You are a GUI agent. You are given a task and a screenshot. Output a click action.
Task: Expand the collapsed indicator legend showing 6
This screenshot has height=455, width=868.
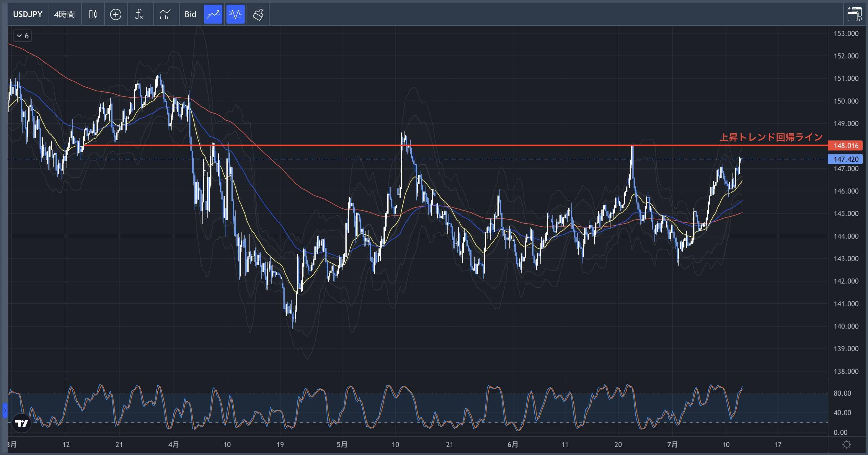pos(22,36)
